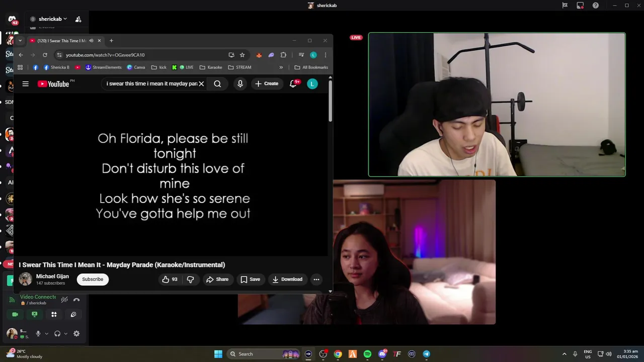Disconnect from Discord voice call

click(76, 300)
